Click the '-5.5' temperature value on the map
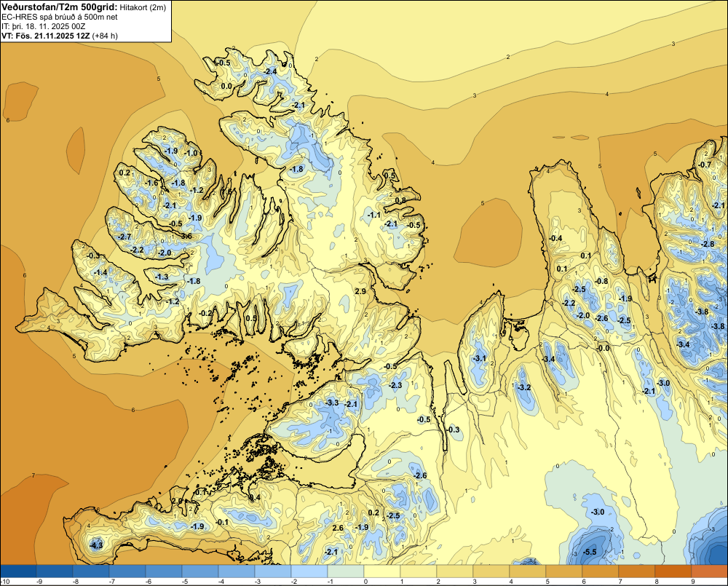Image resolution: width=728 pixels, height=586 pixels. pos(590,552)
